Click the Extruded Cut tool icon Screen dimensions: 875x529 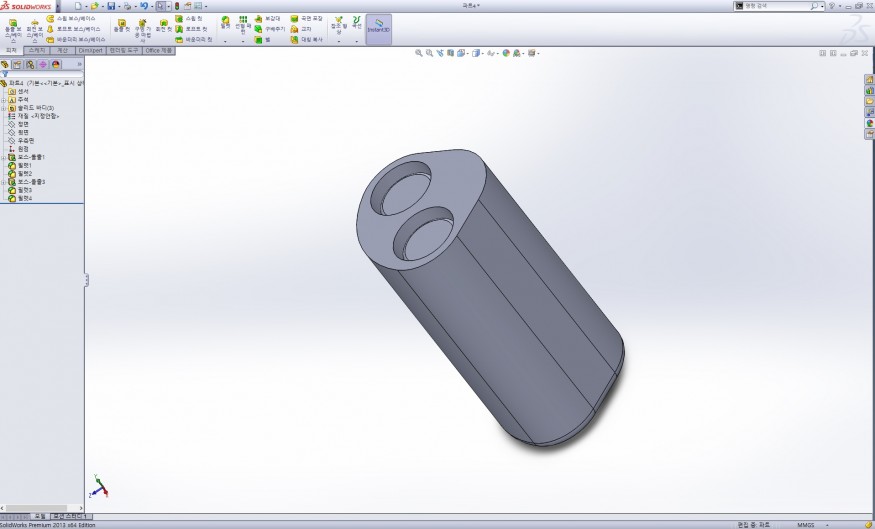coord(122,27)
